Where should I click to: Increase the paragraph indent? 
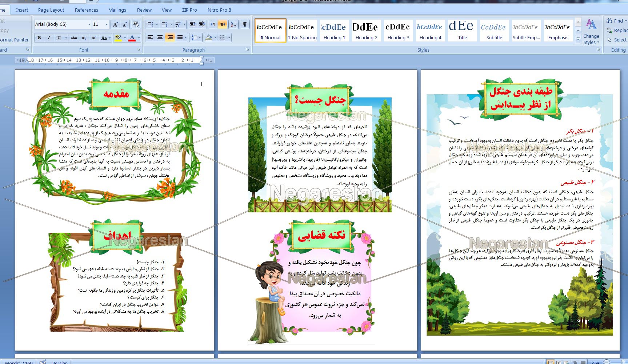[202, 24]
